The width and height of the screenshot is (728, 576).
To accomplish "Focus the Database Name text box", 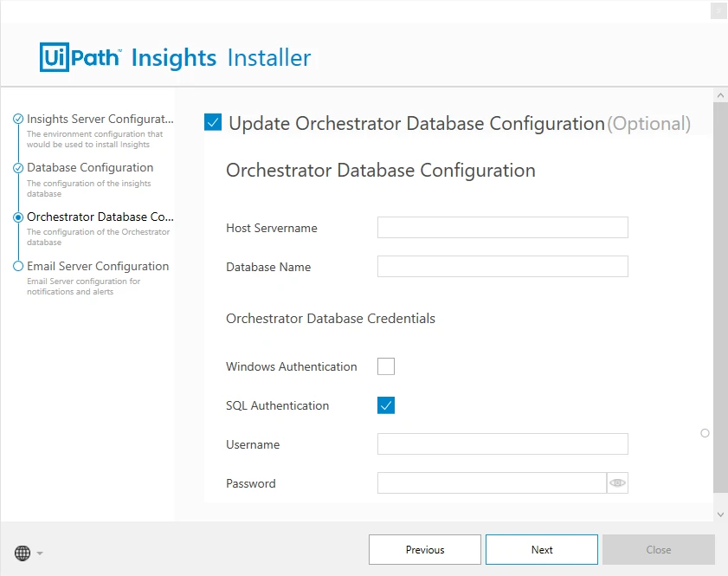I will tap(502, 267).
